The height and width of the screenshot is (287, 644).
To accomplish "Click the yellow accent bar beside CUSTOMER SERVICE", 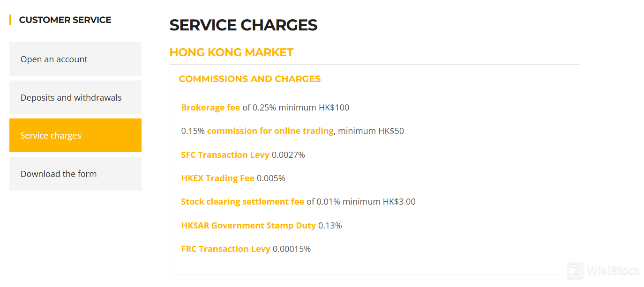I will click(10, 20).
